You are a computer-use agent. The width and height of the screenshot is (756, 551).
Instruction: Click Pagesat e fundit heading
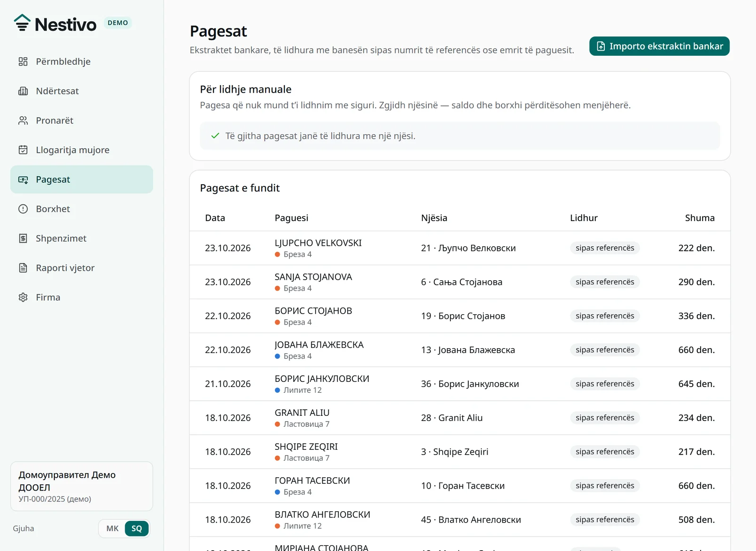(x=240, y=188)
